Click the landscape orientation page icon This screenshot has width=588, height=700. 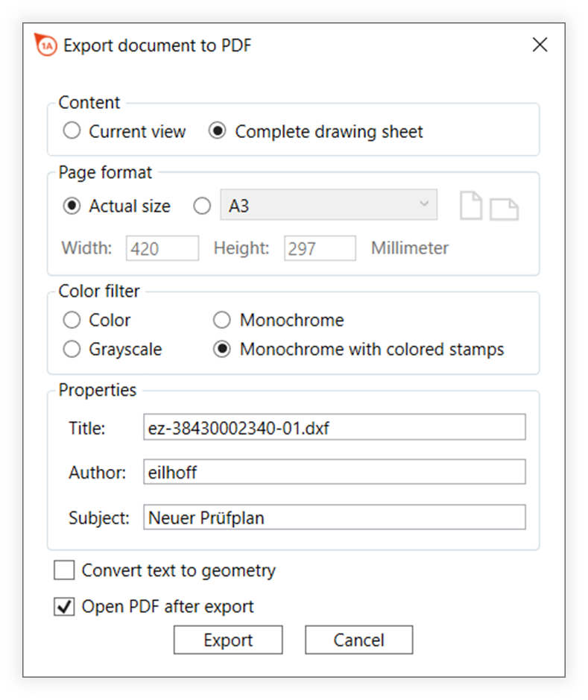tap(504, 209)
